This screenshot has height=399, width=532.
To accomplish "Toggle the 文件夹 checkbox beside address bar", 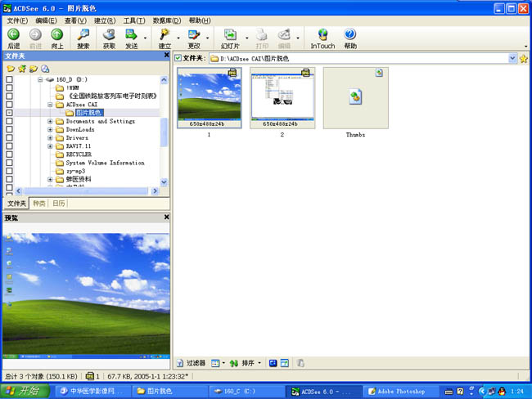I will pyautogui.click(x=178, y=58).
